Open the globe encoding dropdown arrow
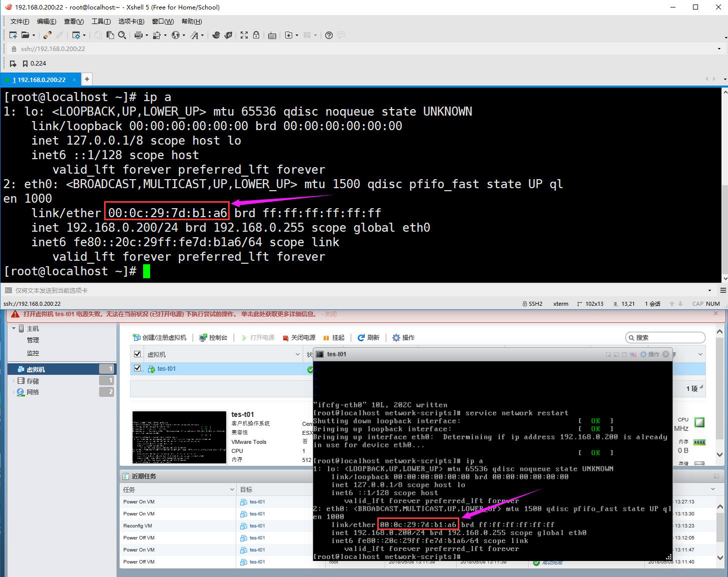Image resolution: width=728 pixels, height=577 pixels. coord(184,35)
